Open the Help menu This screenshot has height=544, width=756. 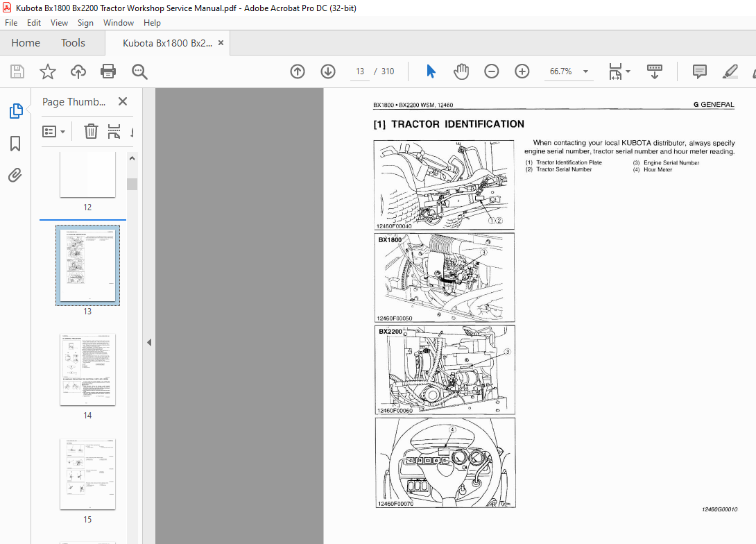152,23
